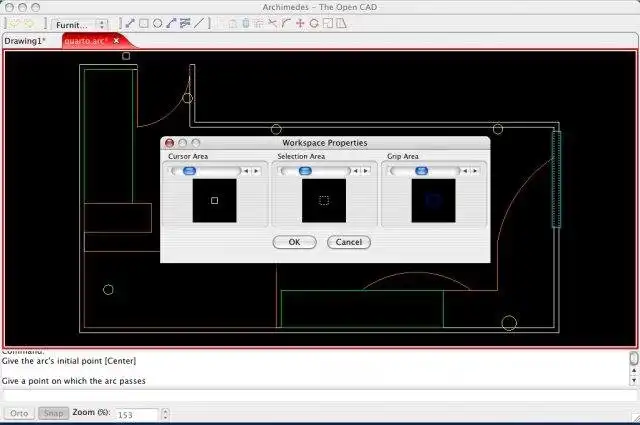Toggle the Orto mode button
This screenshot has width=640, height=425.
(x=18, y=413)
